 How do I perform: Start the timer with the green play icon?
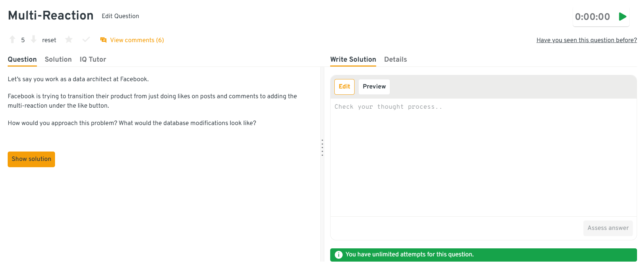point(622,16)
